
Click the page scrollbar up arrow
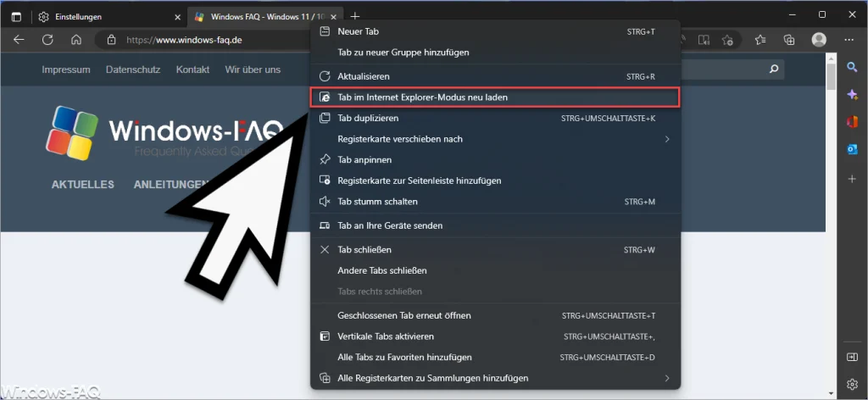[831, 57]
